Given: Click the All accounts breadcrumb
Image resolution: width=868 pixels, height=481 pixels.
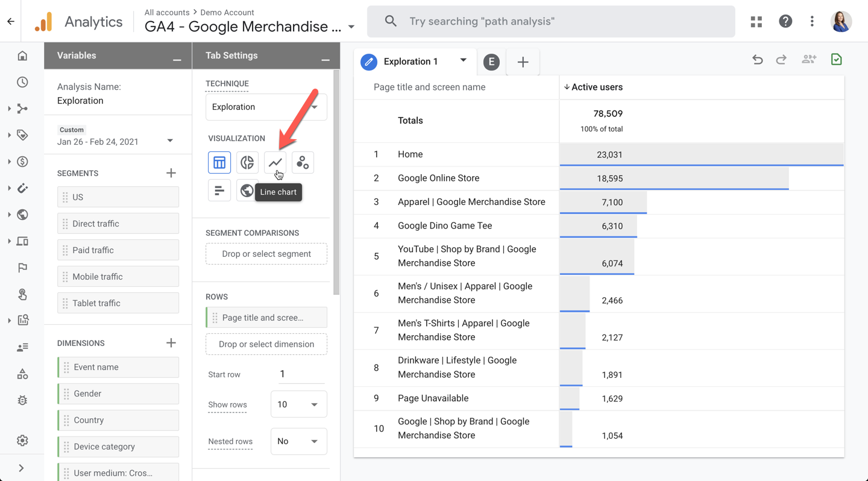Looking at the screenshot, I should (167, 12).
